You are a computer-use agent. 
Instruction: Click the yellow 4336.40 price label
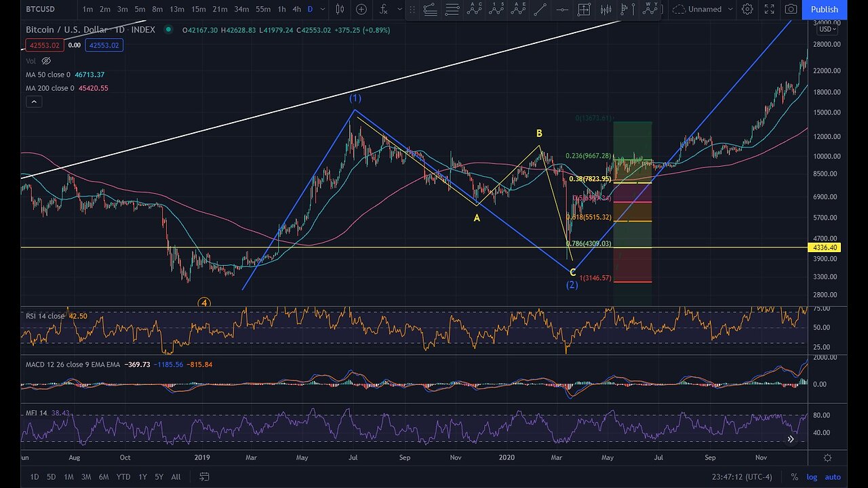point(825,248)
